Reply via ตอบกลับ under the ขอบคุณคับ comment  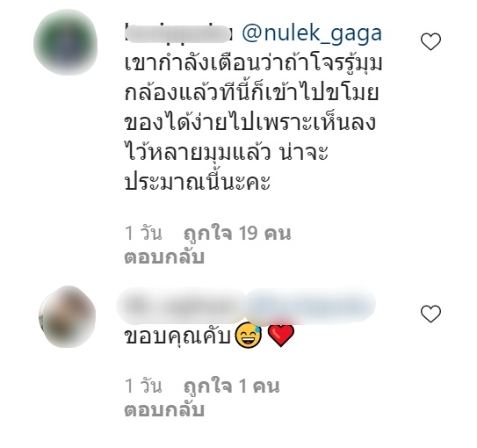click(164, 410)
